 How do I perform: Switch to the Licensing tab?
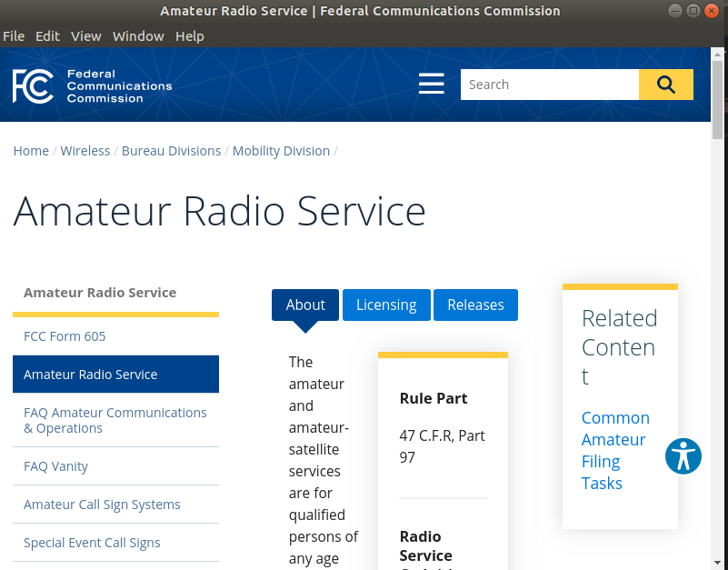(386, 305)
